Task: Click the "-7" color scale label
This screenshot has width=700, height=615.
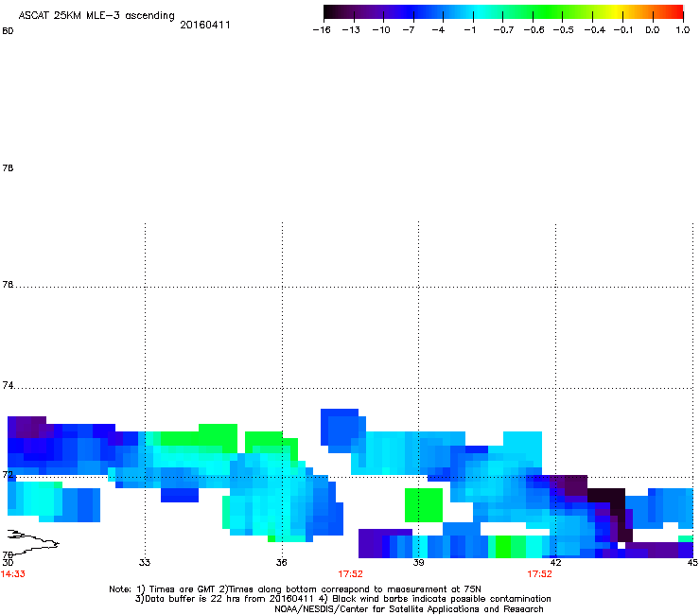Action: tap(408, 30)
